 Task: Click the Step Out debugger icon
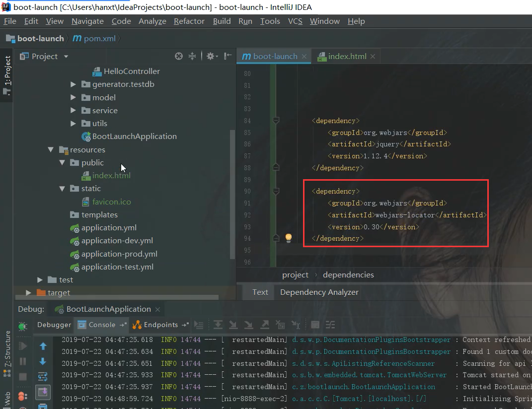coord(265,325)
